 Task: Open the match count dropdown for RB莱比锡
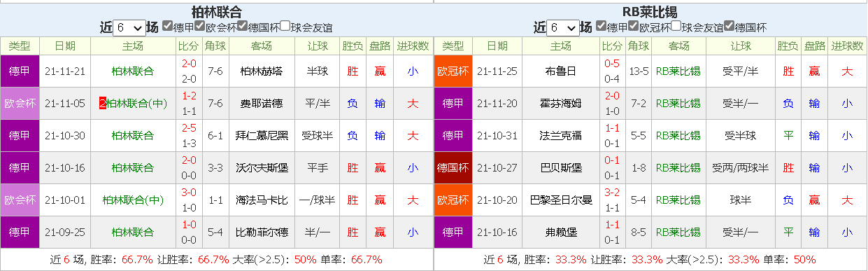coord(562,28)
